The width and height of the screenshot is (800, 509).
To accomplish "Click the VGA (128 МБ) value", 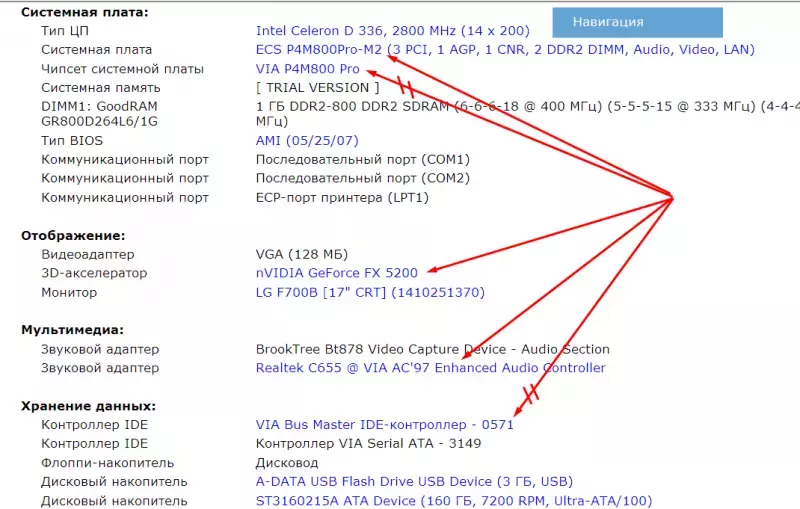I will (302, 254).
